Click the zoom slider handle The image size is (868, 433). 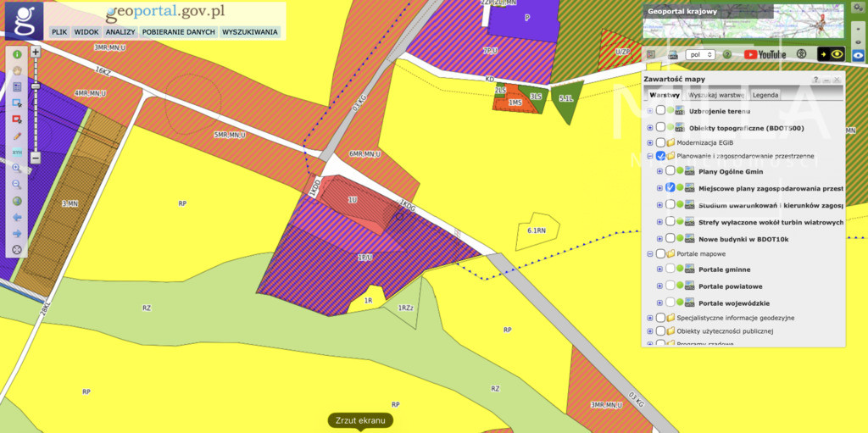coord(36,86)
